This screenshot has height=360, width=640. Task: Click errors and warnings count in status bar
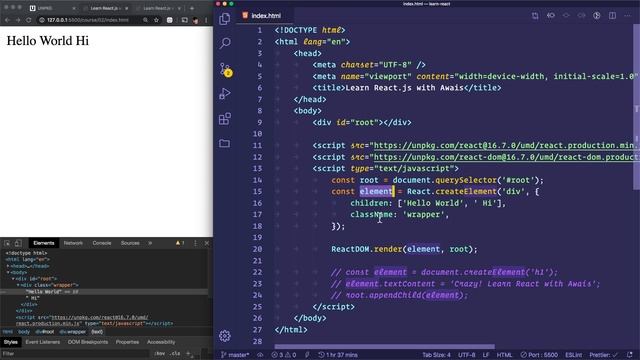tap(284, 355)
